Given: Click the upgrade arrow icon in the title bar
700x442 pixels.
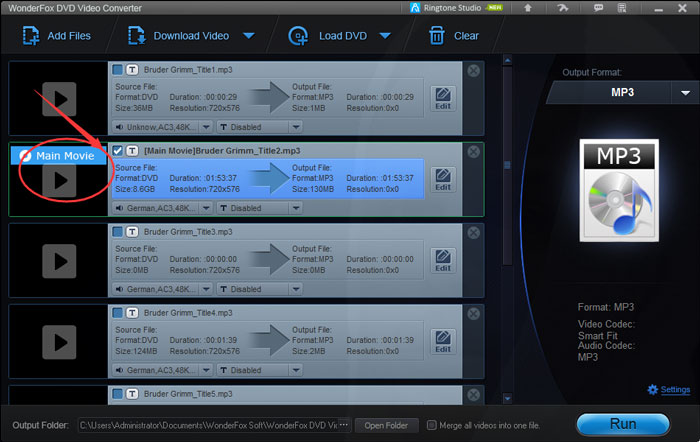Looking at the screenshot, I should (x=528, y=8).
